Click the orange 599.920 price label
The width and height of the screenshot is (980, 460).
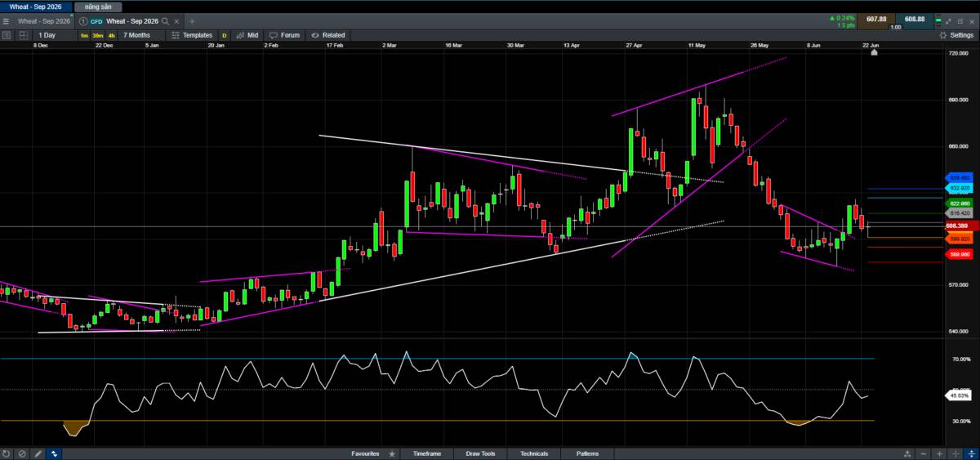(960, 239)
